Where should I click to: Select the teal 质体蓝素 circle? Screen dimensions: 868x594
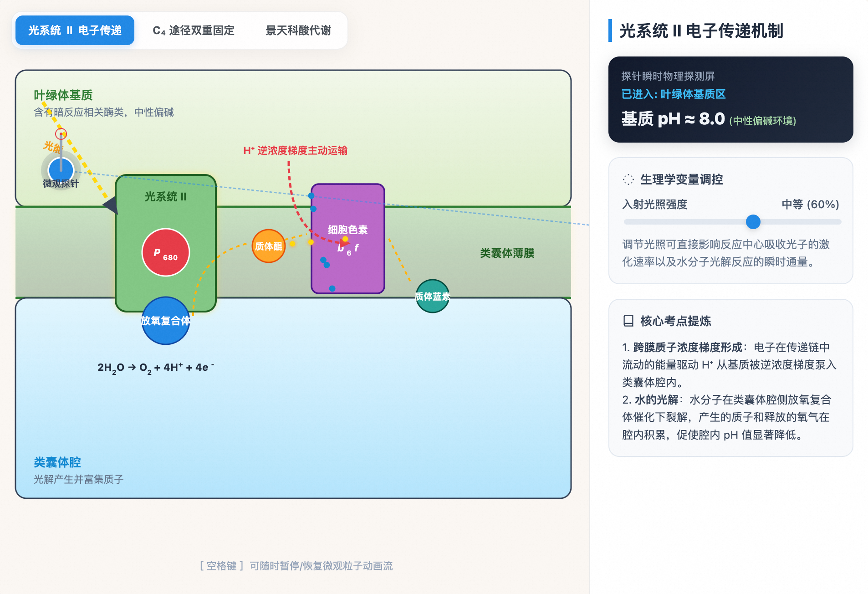[x=432, y=296]
